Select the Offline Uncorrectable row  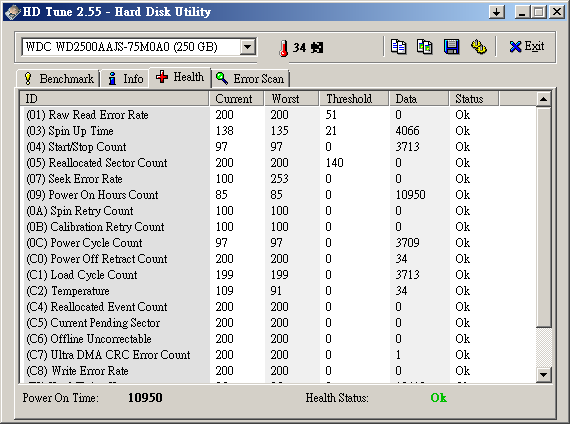tap(278, 339)
